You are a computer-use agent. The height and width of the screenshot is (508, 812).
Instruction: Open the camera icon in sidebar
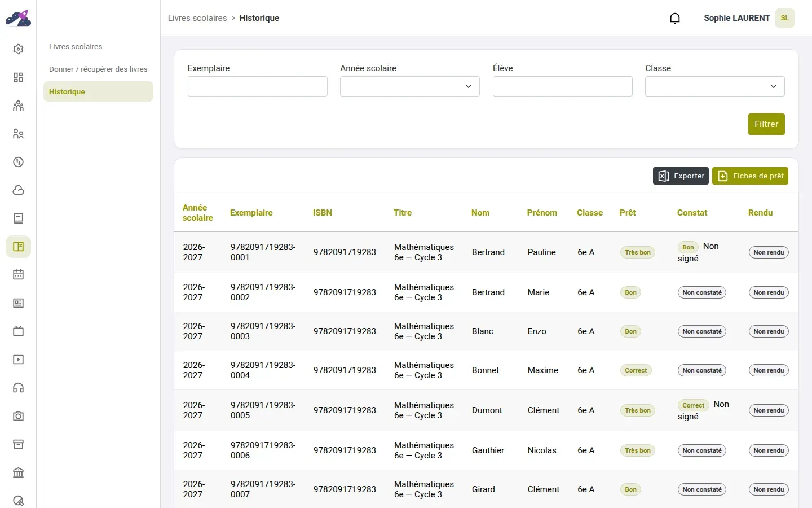18,416
